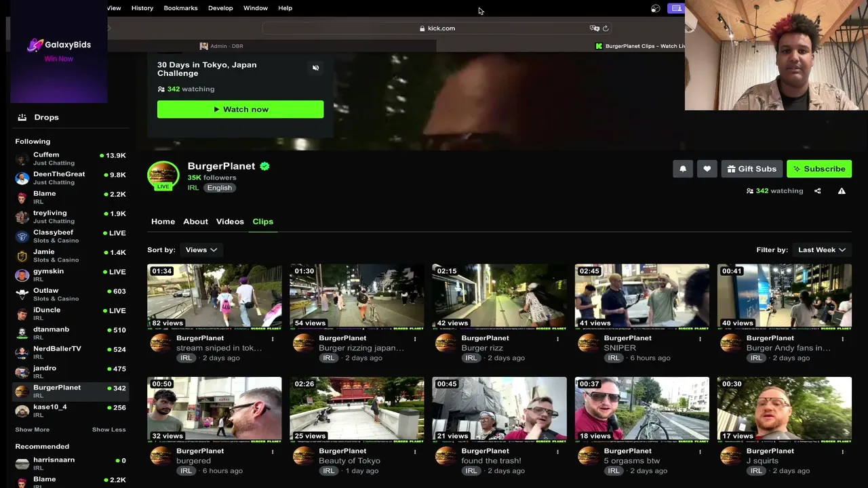The image size is (868, 488).
Task: Play the 02:15 Burger rizz clip thumbnail
Action: 500,296
